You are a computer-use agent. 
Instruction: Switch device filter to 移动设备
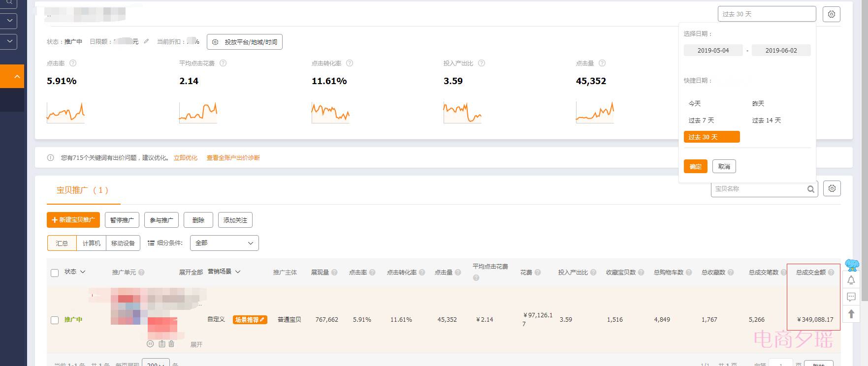(x=123, y=243)
